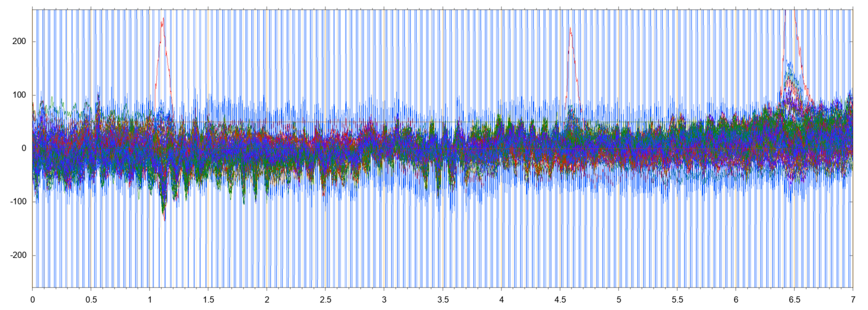
Task: Click the x-axis label 1
Action: [149, 299]
